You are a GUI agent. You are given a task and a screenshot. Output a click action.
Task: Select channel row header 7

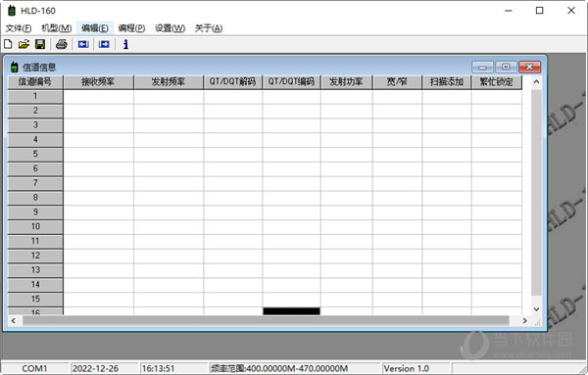(x=35, y=183)
